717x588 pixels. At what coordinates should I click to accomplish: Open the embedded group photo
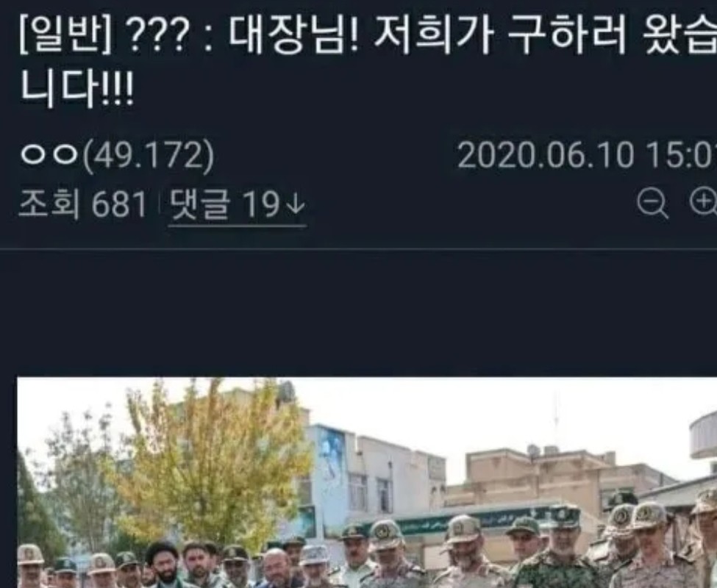(367, 482)
